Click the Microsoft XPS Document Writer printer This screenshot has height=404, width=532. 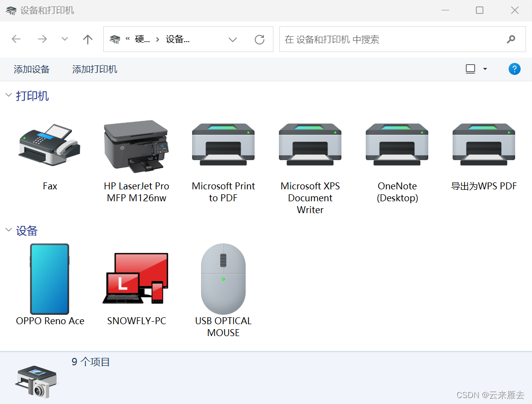tap(310, 145)
